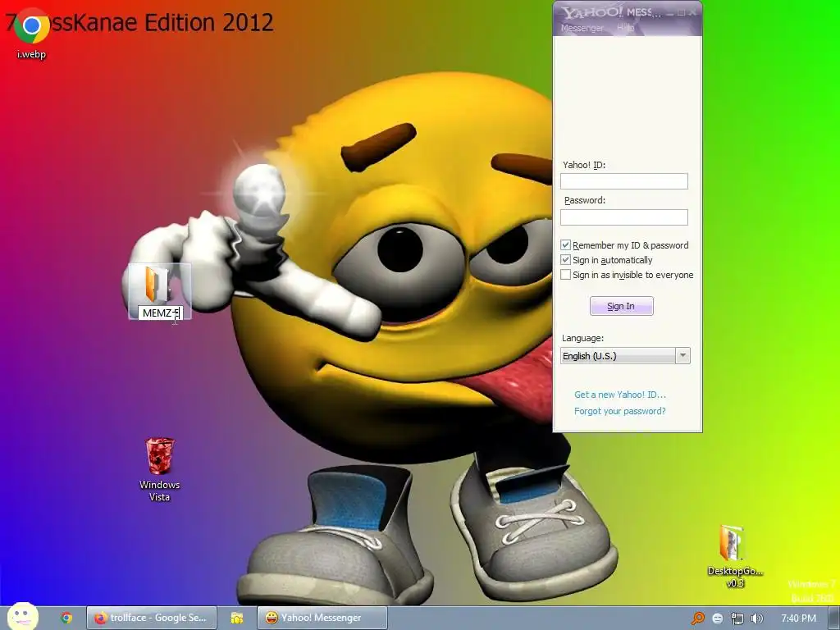Open the Messenger menu in Yahoo window
Viewport: 840px width, 630px height.
582,28
